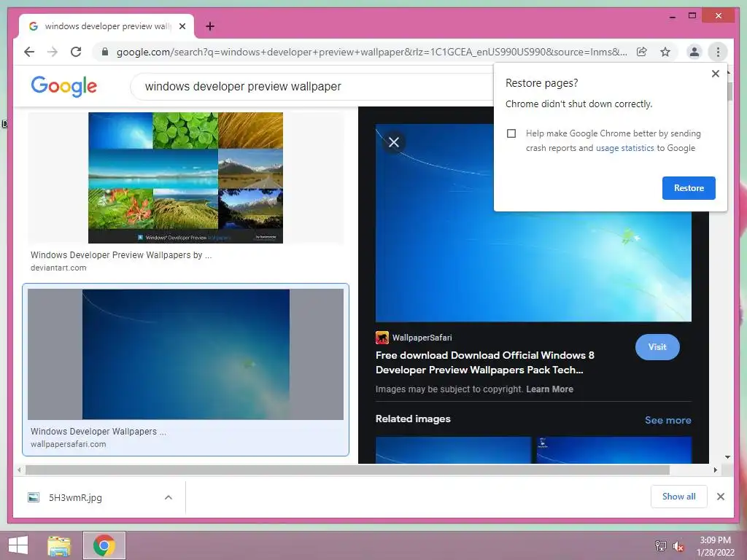Share this page from address bar
The height and width of the screenshot is (560, 747).
point(642,52)
